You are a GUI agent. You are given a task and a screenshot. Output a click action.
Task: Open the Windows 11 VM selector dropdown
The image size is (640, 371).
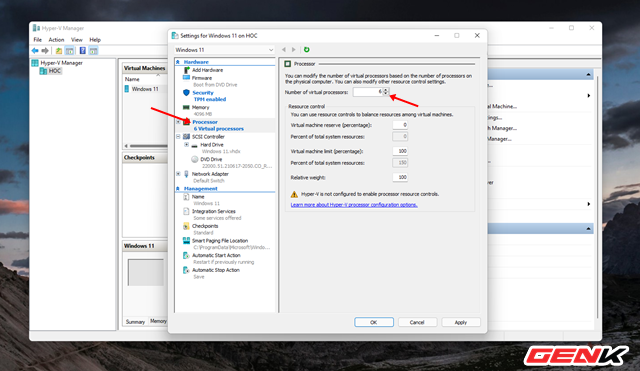tap(224, 50)
